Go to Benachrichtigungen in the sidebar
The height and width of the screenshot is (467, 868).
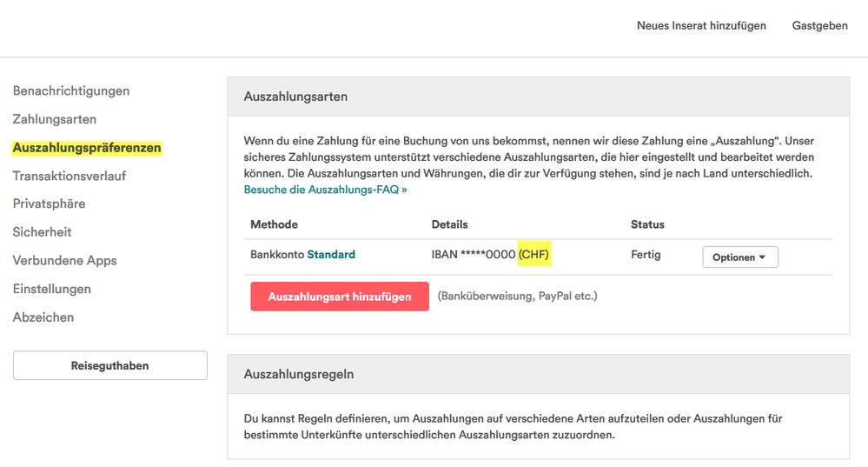71,91
